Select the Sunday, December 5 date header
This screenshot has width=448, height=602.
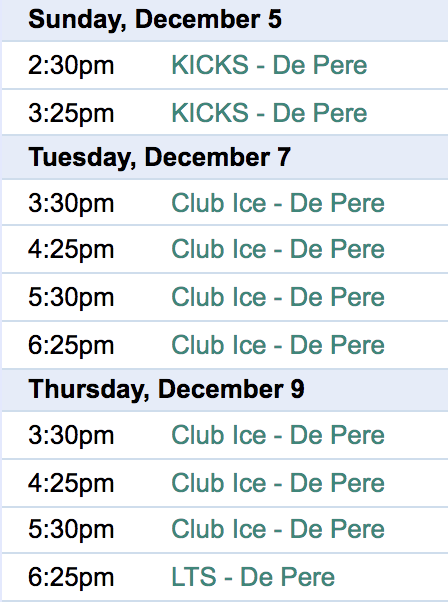point(155,20)
